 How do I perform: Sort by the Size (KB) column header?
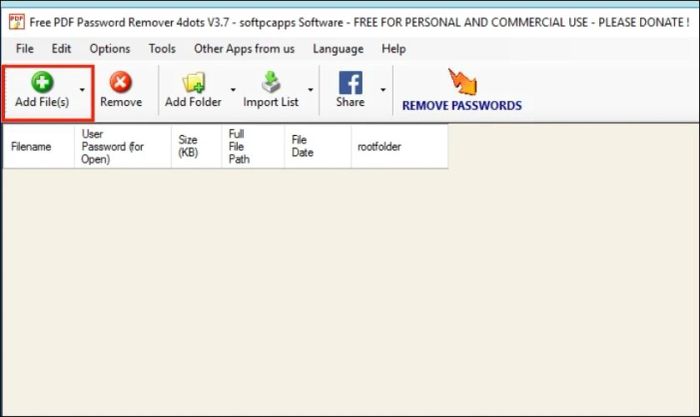196,146
